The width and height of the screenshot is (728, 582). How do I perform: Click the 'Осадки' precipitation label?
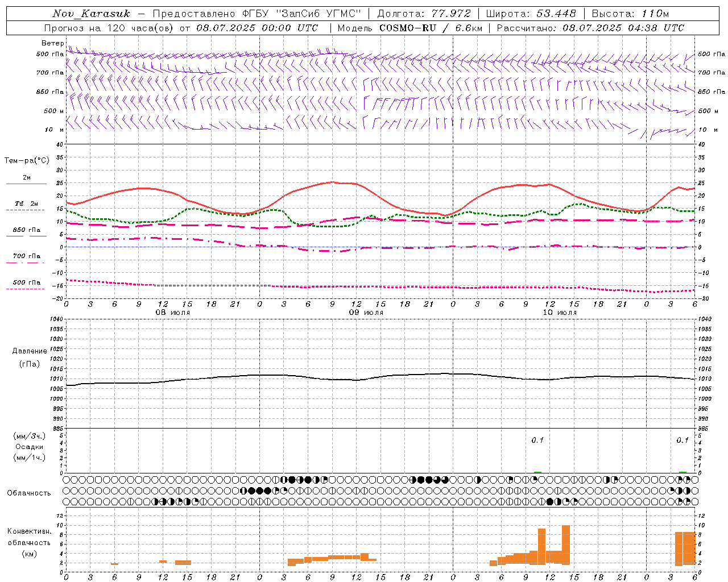29,447
